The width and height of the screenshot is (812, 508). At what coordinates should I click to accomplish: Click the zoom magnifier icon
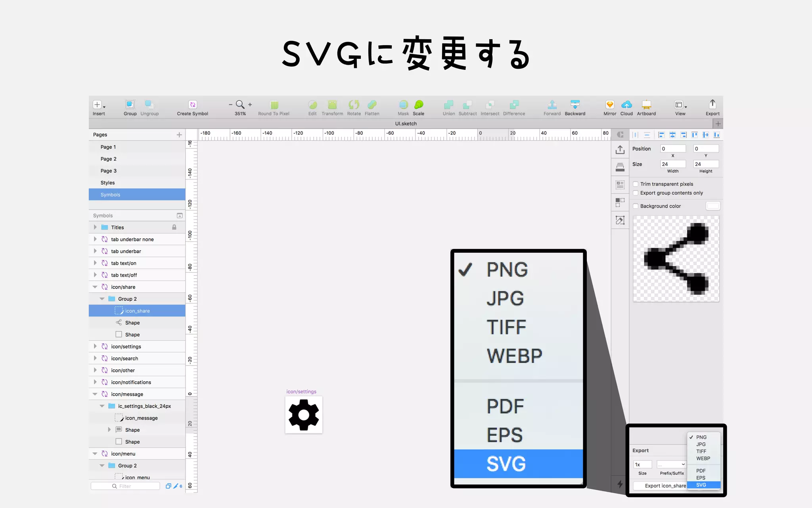tap(240, 104)
